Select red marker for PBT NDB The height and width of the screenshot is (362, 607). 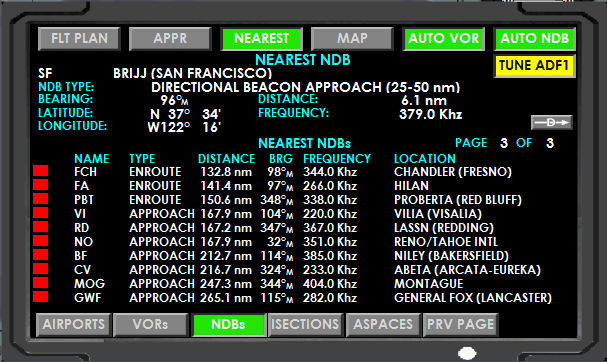tap(41, 199)
